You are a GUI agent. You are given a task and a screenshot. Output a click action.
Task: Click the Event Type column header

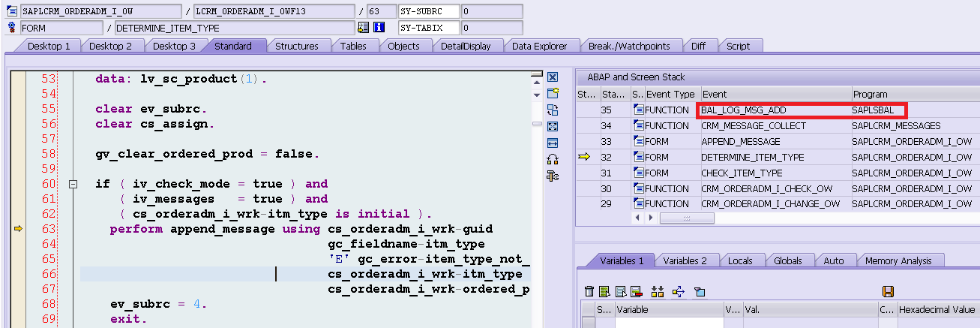pos(672,95)
